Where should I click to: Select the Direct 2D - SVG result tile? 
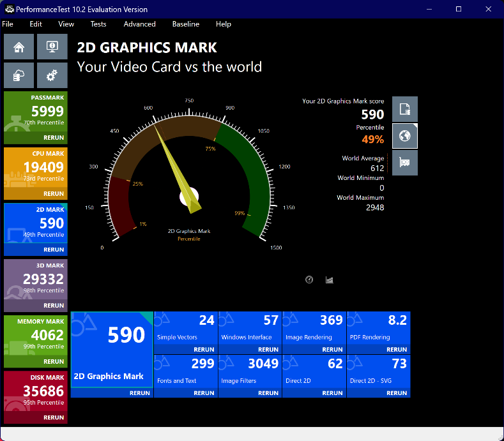379,371
